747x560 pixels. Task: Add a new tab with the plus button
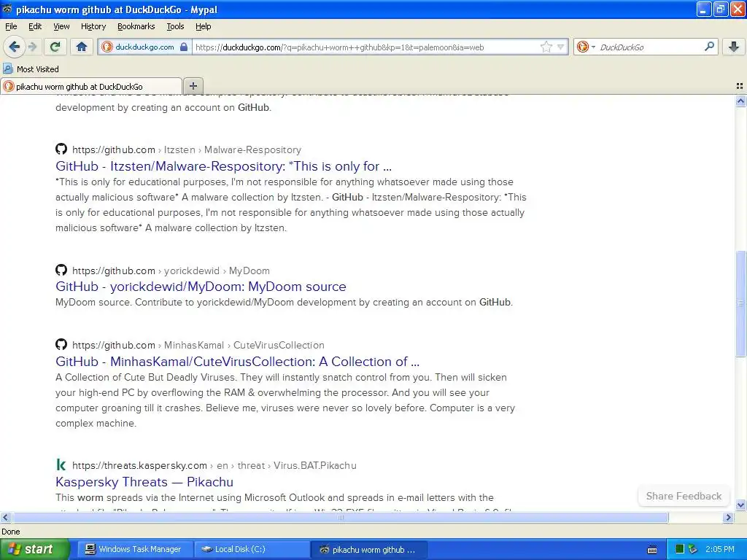click(193, 86)
